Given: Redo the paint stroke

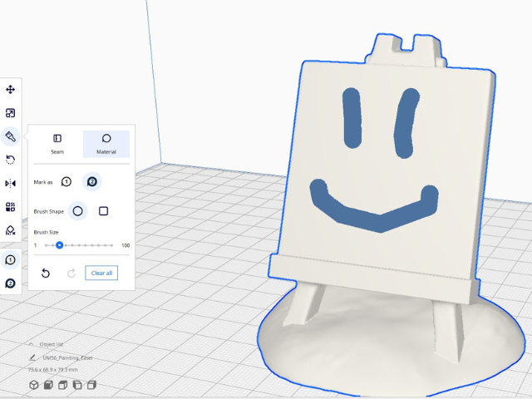Looking at the screenshot, I should [71, 273].
